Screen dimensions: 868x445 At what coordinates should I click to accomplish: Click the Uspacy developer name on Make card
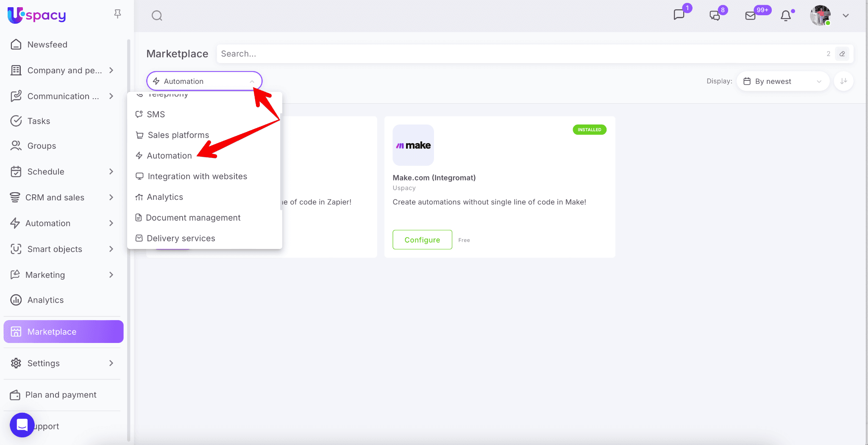click(x=404, y=188)
